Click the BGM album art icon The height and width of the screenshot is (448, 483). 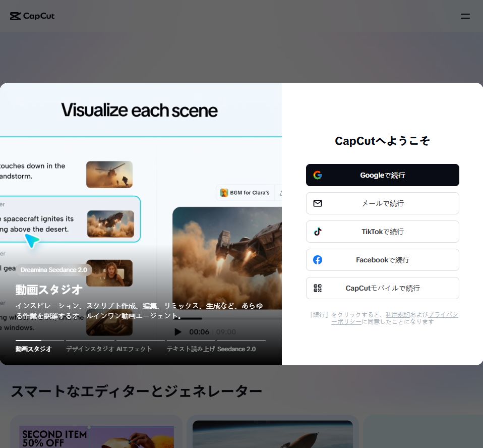(224, 193)
